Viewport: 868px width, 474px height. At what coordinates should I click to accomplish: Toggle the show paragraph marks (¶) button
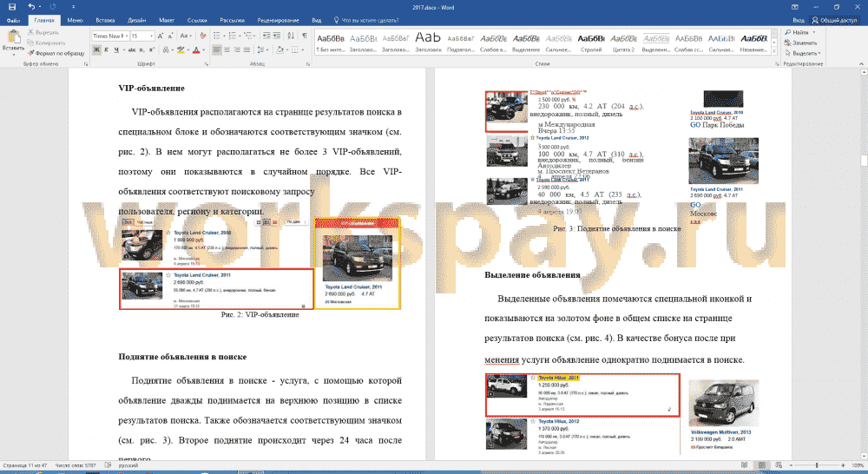pyautogui.click(x=305, y=36)
